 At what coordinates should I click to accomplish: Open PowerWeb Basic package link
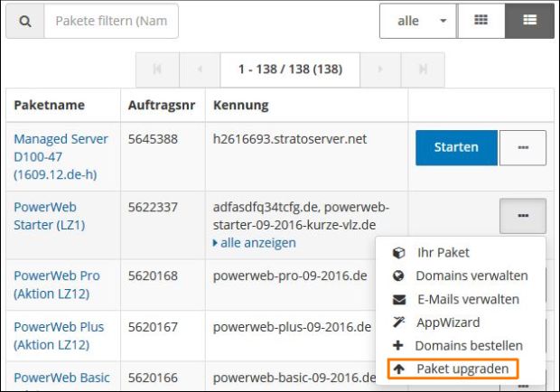(61, 378)
